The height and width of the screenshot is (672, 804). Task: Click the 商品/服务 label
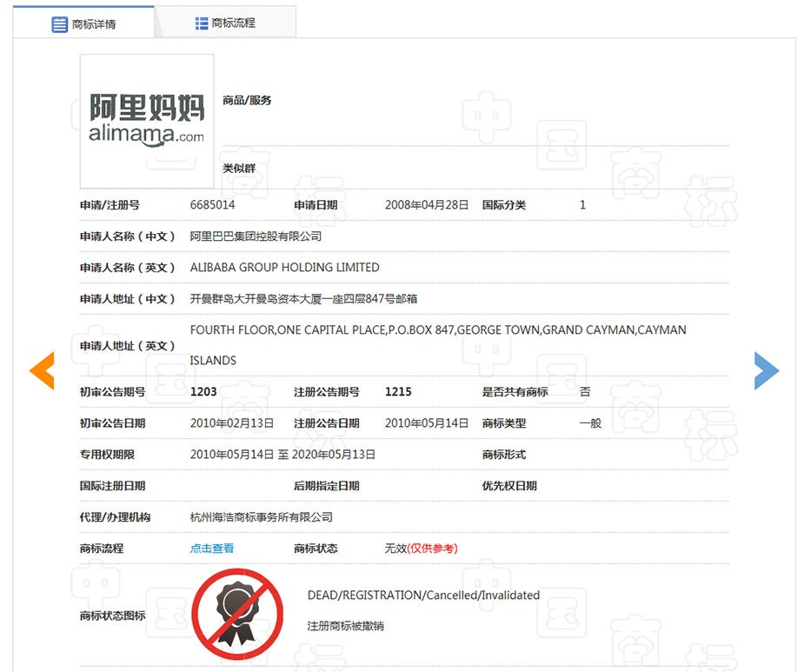click(247, 101)
